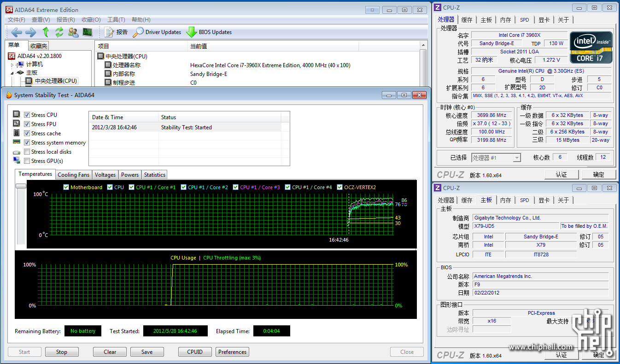620x364 pixels.
Task: Switch to the Cooling Fans tab
Action: [74, 175]
